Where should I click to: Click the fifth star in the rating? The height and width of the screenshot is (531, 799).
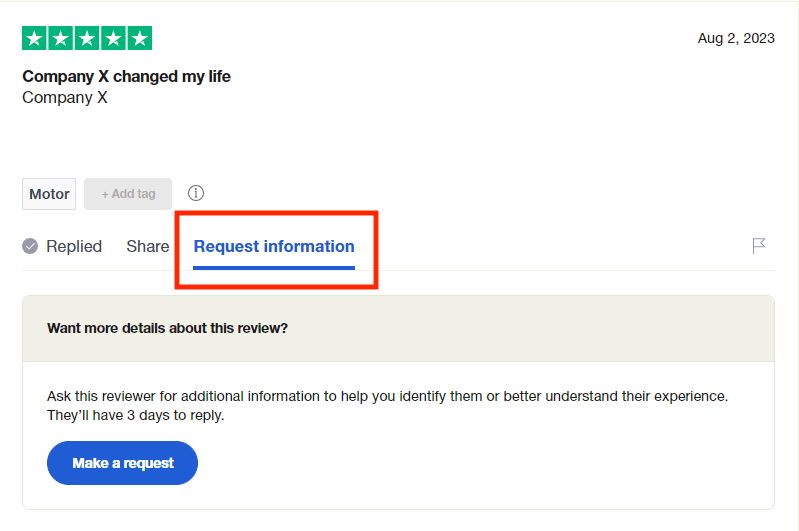pos(139,39)
